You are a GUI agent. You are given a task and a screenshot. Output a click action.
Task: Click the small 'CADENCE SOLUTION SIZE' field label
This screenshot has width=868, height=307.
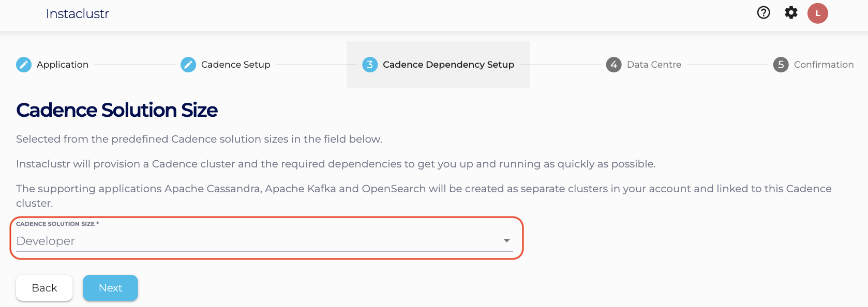coord(55,224)
